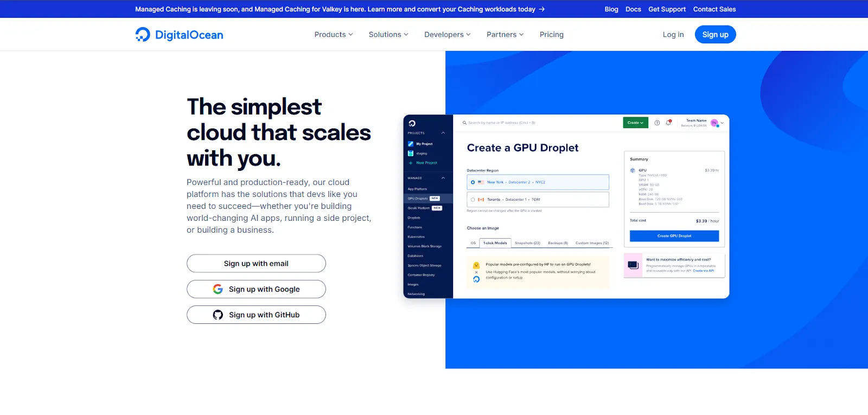The height and width of the screenshot is (415, 868).
Task: Click the GitHub octocat icon on sign-up button
Action: point(218,315)
